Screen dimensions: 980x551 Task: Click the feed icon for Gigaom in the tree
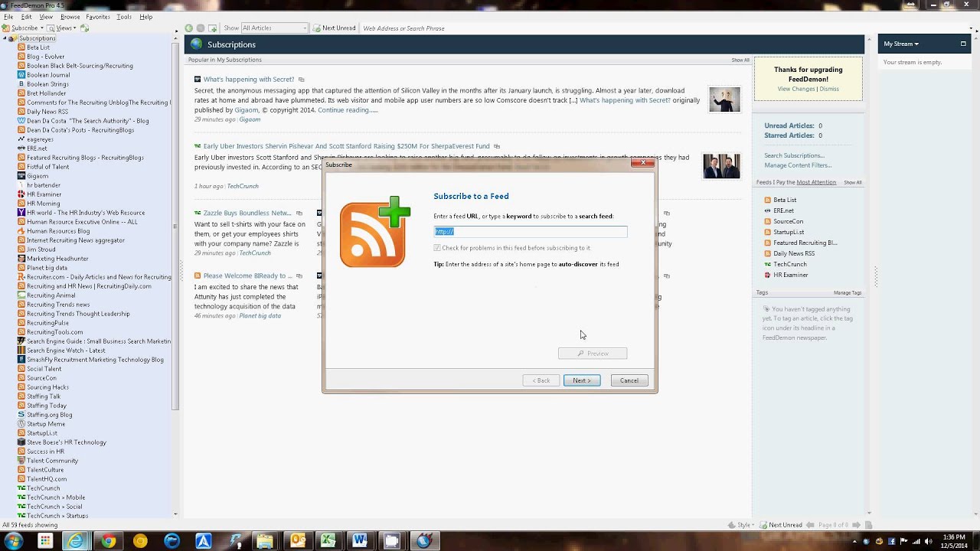(x=21, y=176)
